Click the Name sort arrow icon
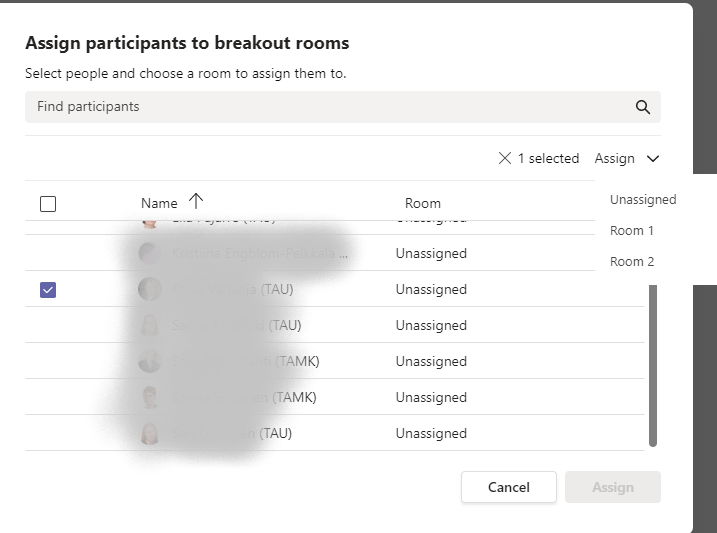717x533 pixels. pyautogui.click(x=195, y=201)
